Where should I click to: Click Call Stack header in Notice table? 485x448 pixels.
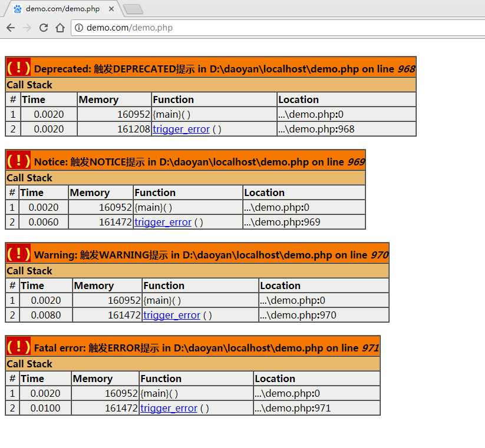(x=185, y=178)
